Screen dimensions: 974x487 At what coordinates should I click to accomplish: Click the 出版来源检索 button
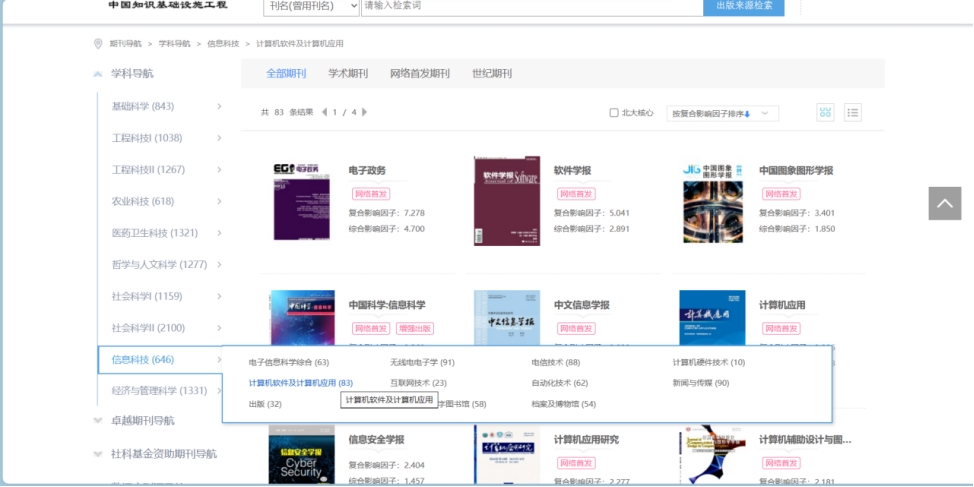coord(744,6)
